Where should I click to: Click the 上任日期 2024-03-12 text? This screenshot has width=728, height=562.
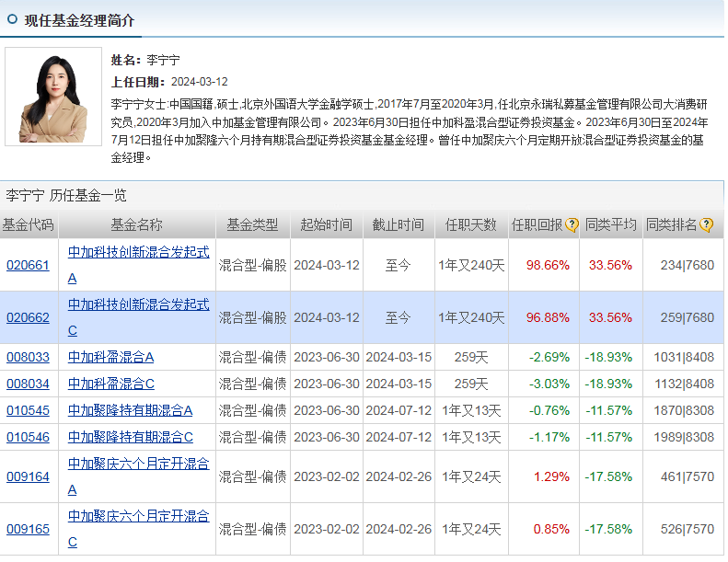(169, 82)
